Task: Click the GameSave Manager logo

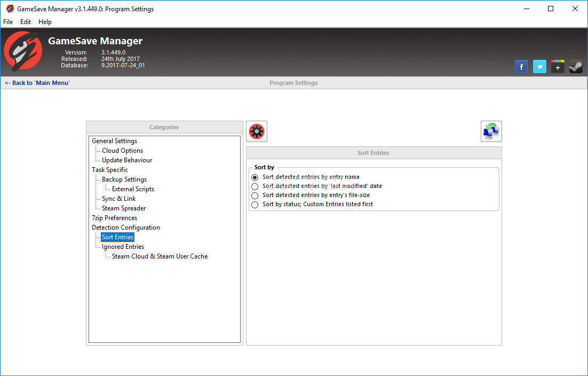Action: (23, 51)
